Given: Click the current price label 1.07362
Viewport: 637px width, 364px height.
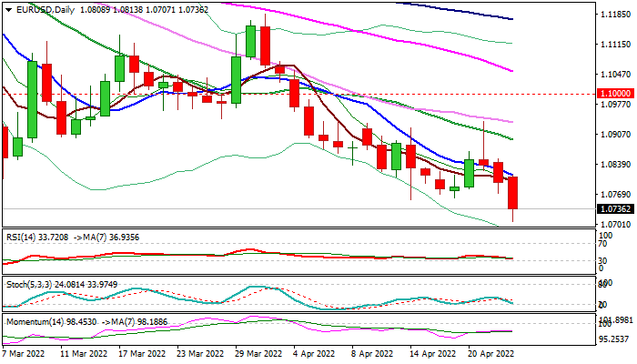Looking at the screenshot, I should click(611, 209).
